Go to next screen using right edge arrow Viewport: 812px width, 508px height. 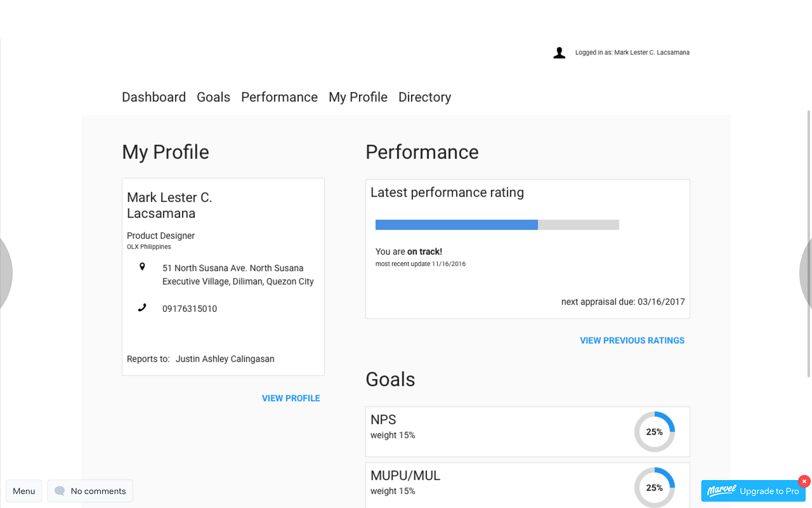point(806,273)
